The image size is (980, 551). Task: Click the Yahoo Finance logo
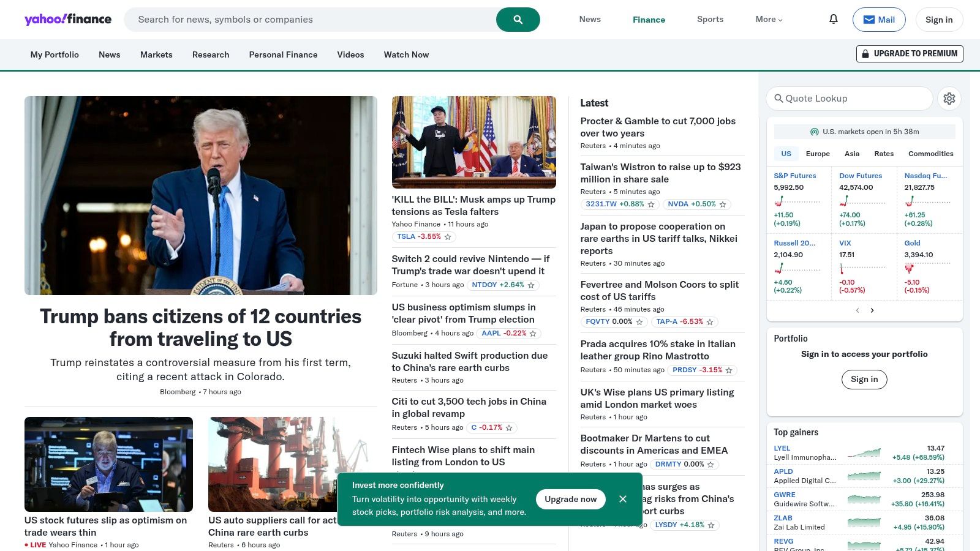point(68,19)
